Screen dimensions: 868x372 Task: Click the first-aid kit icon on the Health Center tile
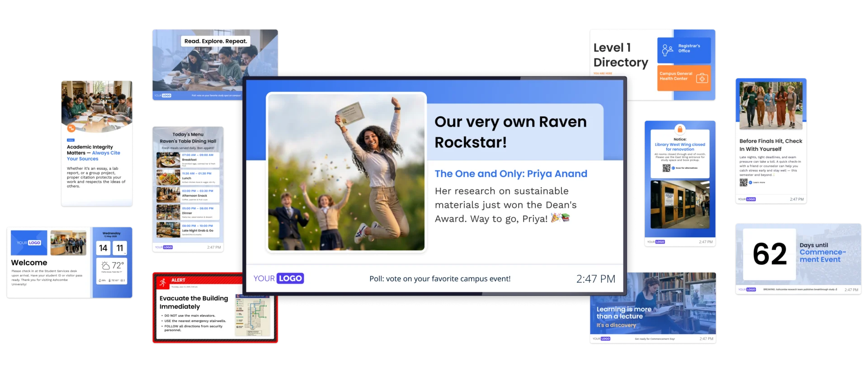pos(702,79)
